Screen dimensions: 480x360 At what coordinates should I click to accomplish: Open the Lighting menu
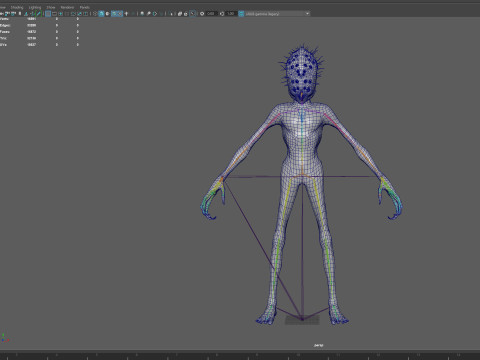click(35, 7)
